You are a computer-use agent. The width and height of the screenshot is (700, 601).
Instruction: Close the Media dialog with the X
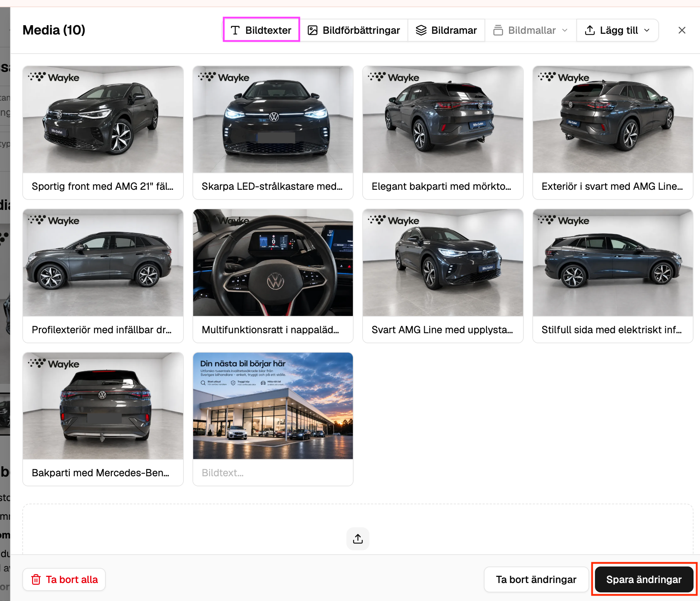[682, 30]
